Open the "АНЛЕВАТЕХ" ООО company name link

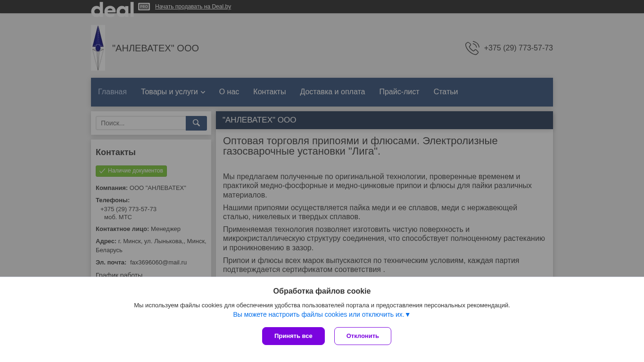156,48
